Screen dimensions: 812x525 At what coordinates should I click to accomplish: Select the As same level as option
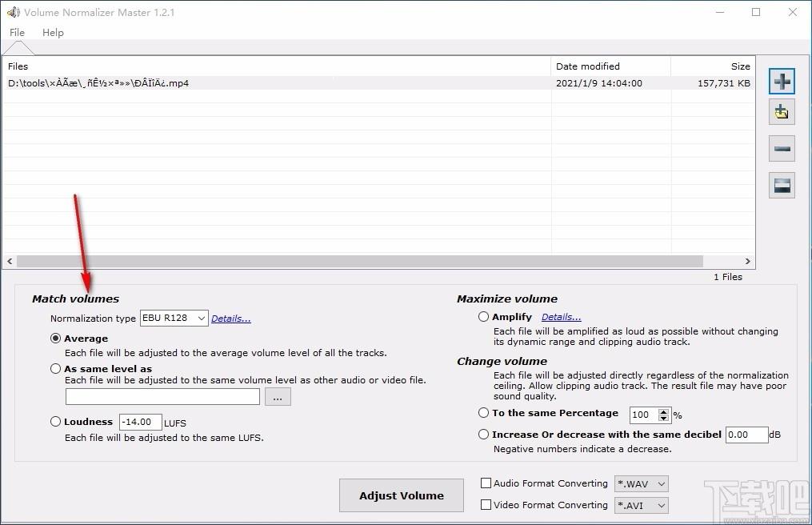coord(55,368)
